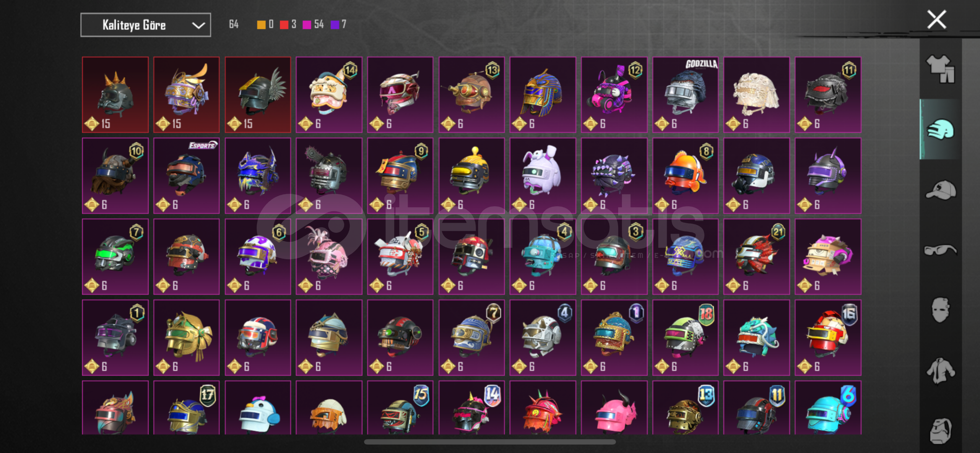
Task: Open the jacket category icon in sidebar
Action: click(x=941, y=371)
